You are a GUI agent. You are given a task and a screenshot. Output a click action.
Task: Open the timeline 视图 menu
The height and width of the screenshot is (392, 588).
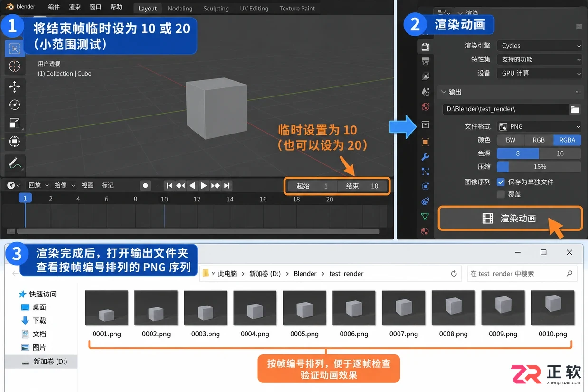point(87,185)
